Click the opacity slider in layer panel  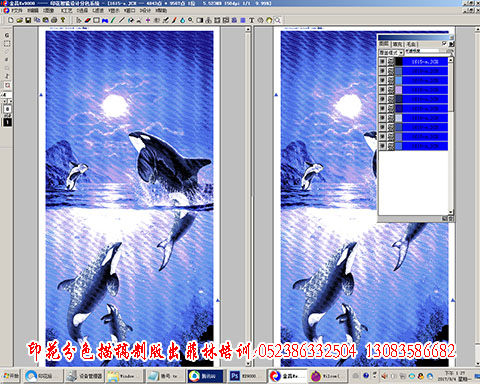(x=429, y=51)
